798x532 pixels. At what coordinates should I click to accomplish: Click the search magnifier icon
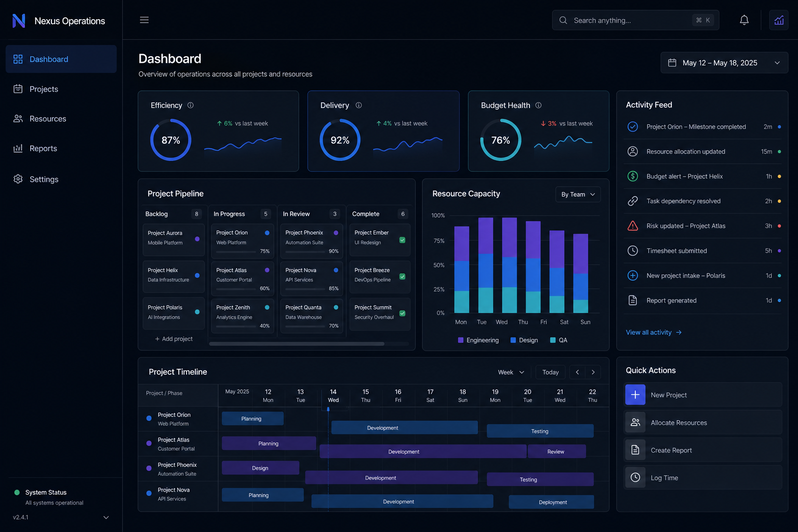coord(563,20)
